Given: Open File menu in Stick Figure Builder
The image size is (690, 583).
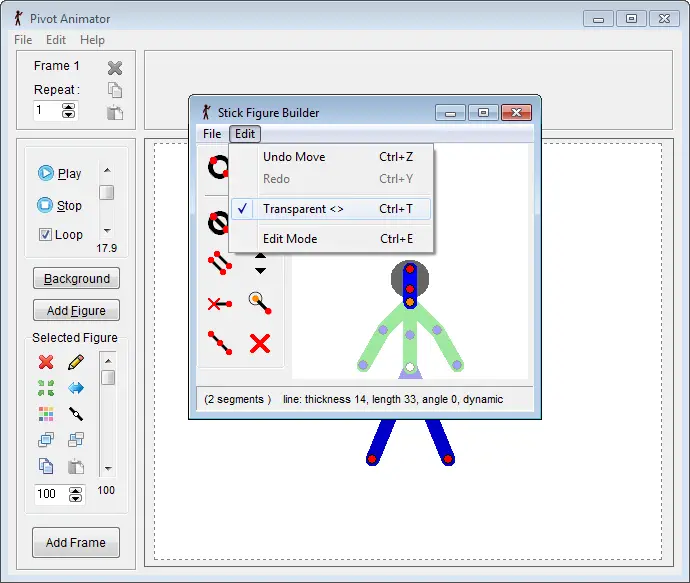Looking at the screenshot, I should 212,134.
